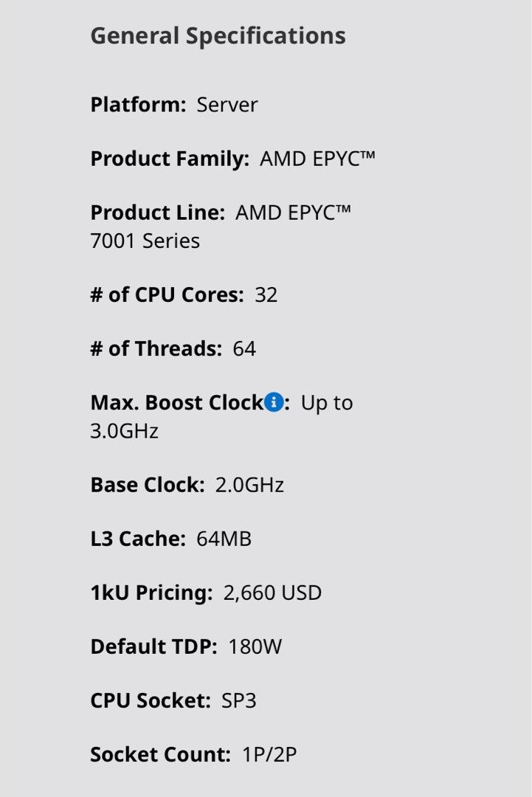532x797 pixels.
Task: Click the L3 Cache label
Action: (x=137, y=539)
